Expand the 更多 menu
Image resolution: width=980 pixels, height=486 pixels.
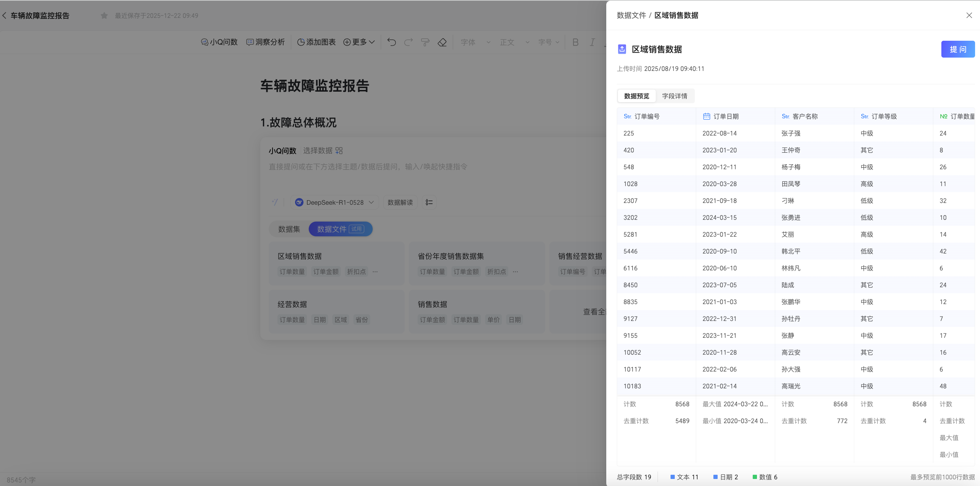[359, 42]
